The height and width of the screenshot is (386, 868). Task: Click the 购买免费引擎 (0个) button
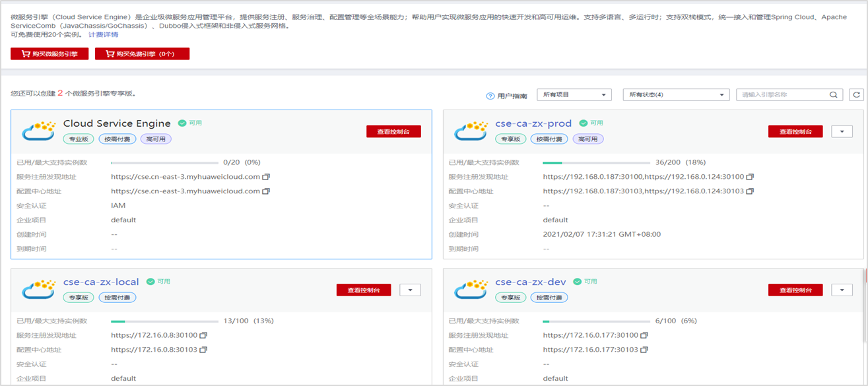coord(142,54)
